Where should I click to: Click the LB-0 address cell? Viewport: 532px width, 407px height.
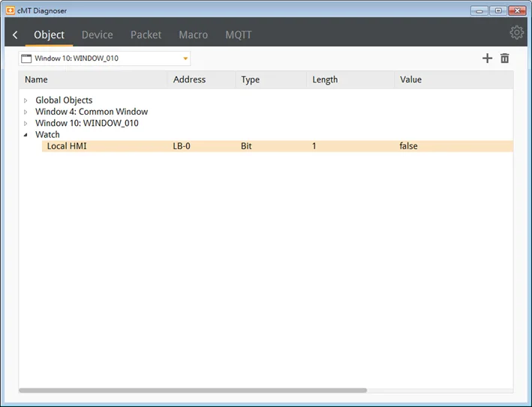coord(182,146)
